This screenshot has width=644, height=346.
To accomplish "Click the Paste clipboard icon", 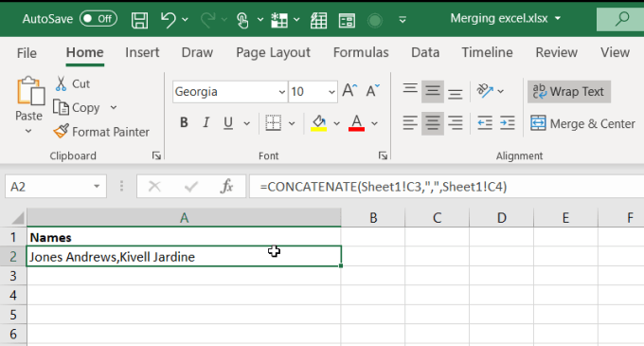I will click(30, 91).
